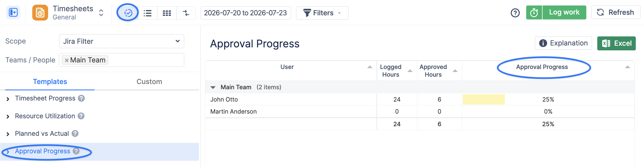The width and height of the screenshot is (644, 167).
Task: Remove the Main Team tag
Action: pos(67,60)
